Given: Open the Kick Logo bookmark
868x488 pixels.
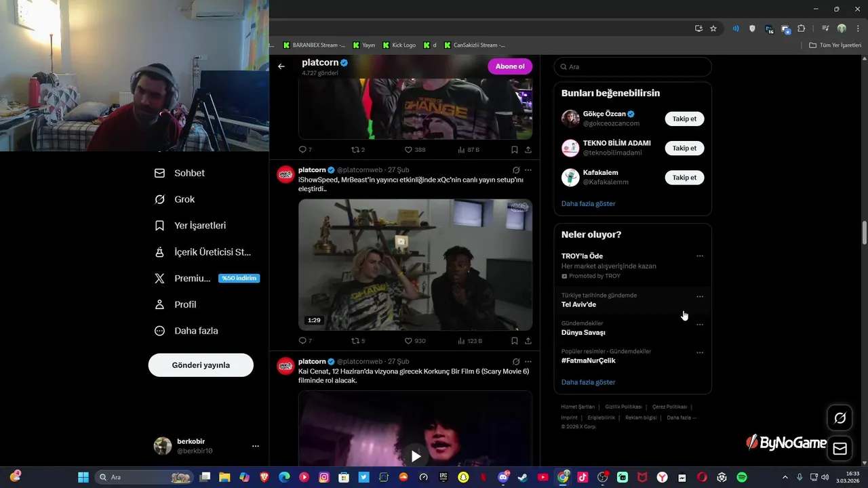Looking at the screenshot, I should point(399,45).
